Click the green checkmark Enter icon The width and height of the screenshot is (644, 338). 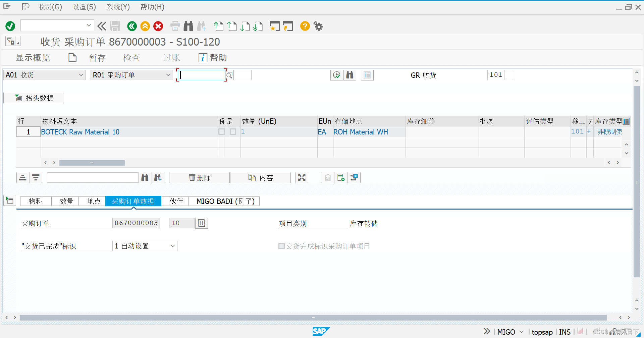10,26
